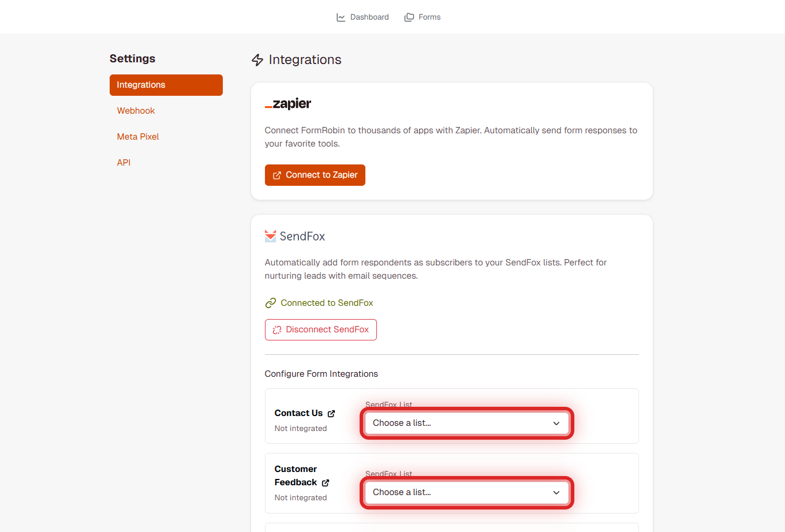Viewport: 785px width, 532px height.
Task: Click the partially visible form card at the bottom
Action: (x=451, y=528)
